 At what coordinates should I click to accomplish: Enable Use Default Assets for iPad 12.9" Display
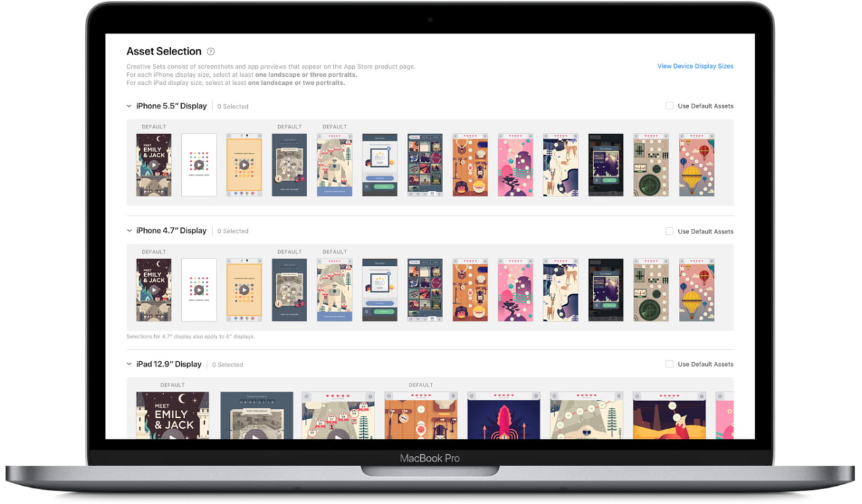(669, 364)
